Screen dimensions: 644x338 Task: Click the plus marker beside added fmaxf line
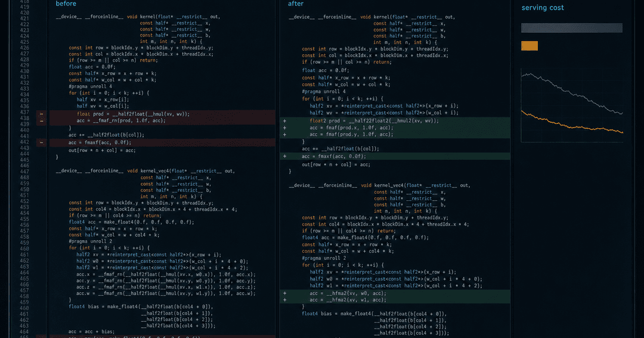[x=284, y=156]
